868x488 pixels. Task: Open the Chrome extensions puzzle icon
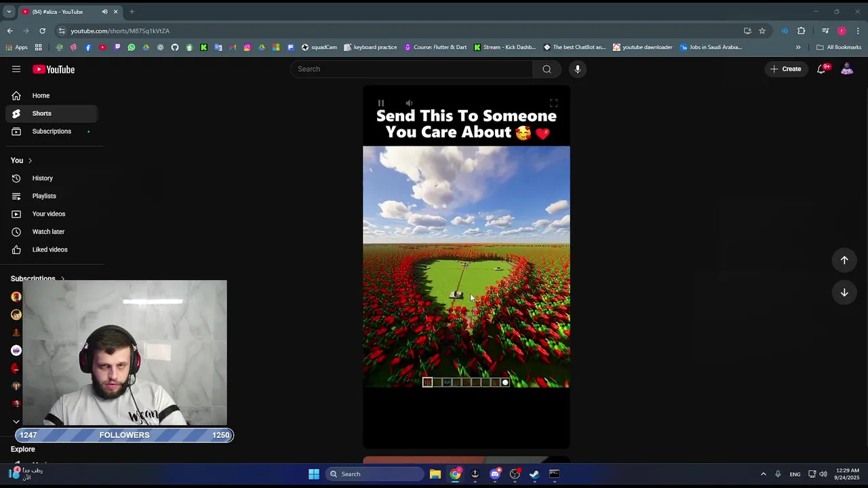(802, 30)
